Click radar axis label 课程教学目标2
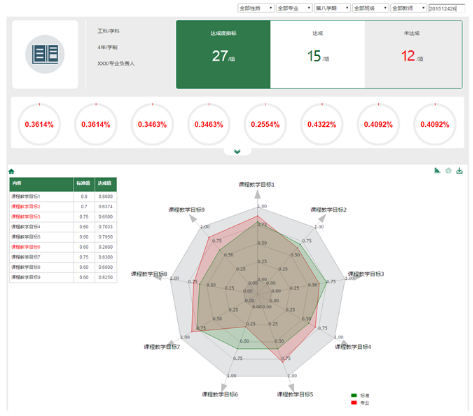 (x=329, y=210)
